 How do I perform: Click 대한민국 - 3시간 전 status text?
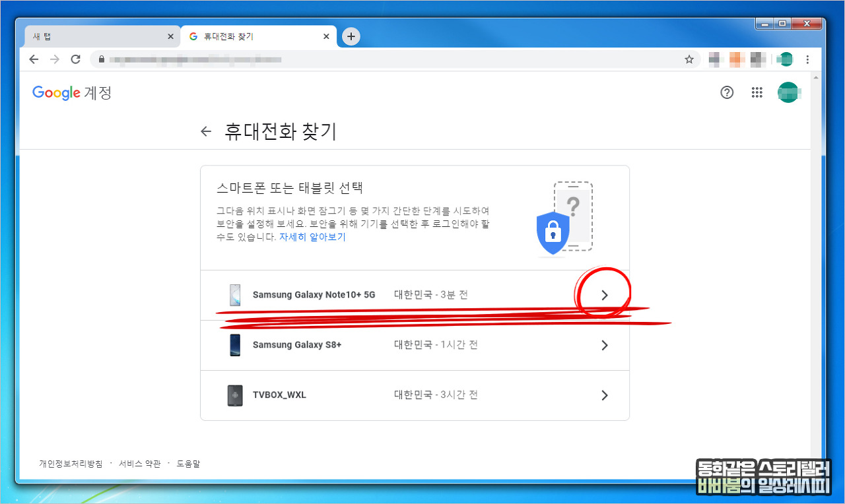[x=436, y=395]
